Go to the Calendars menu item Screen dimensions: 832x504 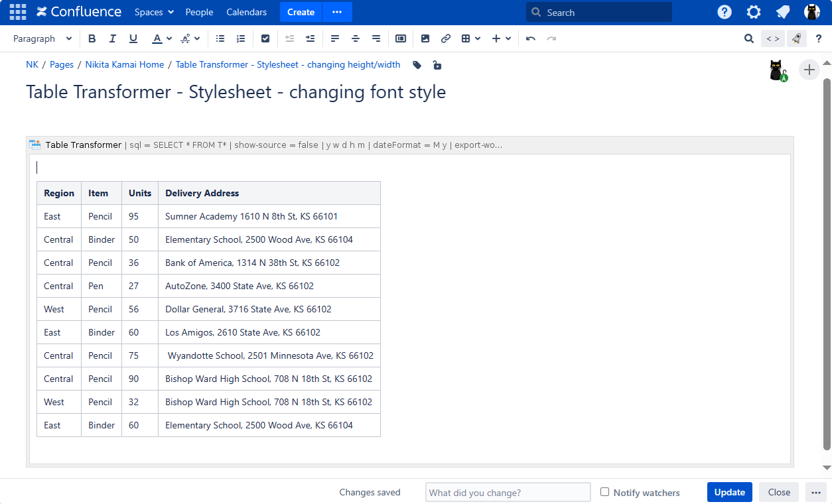246,12
